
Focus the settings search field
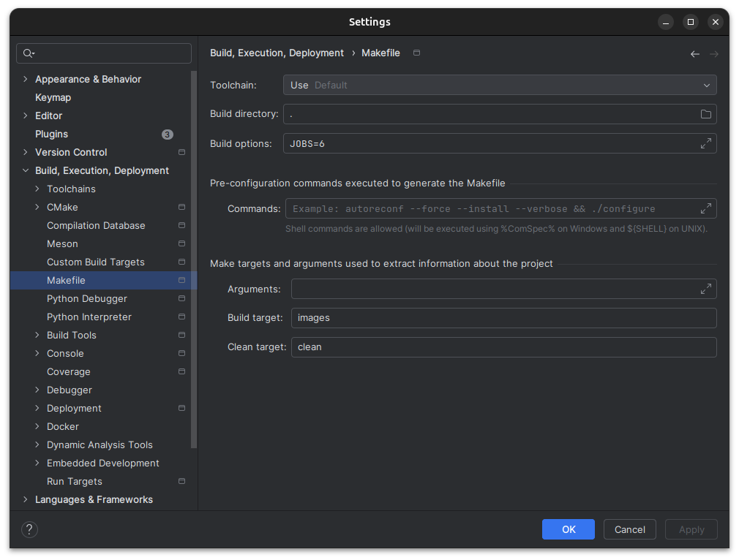(104, 53)
